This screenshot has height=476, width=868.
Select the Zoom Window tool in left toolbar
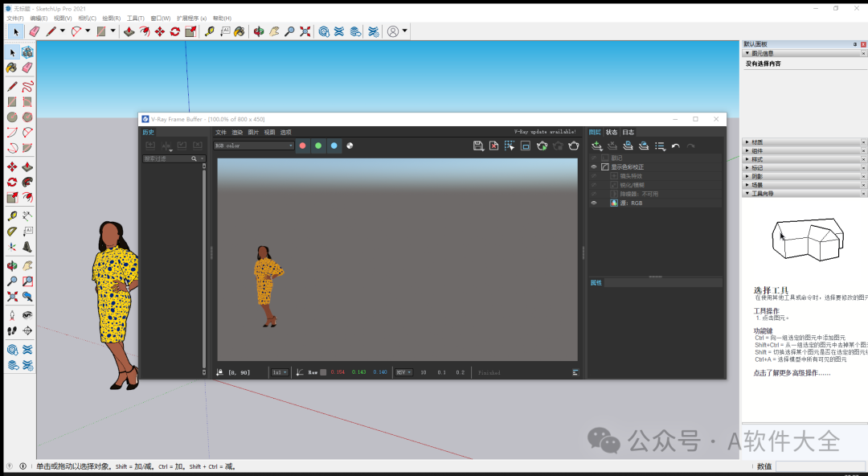tap(27, 281)
